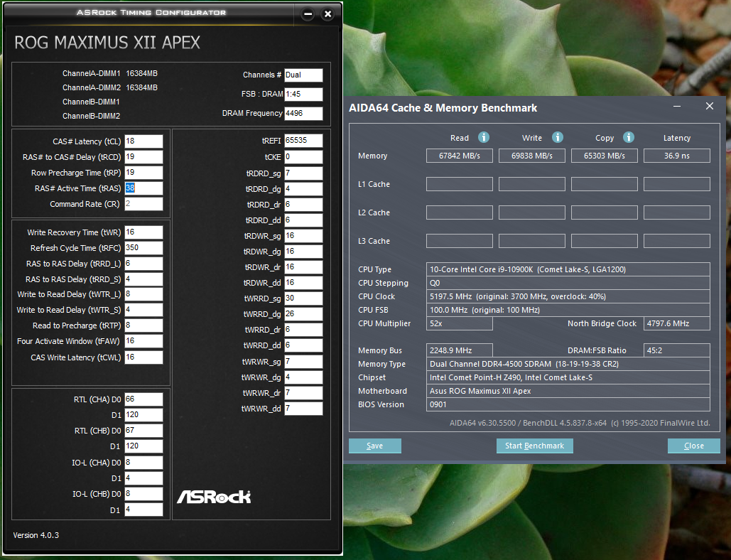Image resolution: width=731 pixels, height=560 pixels.
Task: Click the North Bridge Clock value
Action: click(x=677, y=323)
